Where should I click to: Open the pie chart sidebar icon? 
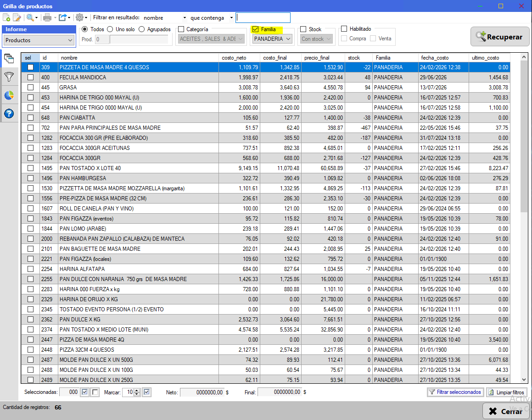click(x=9, y=95)
